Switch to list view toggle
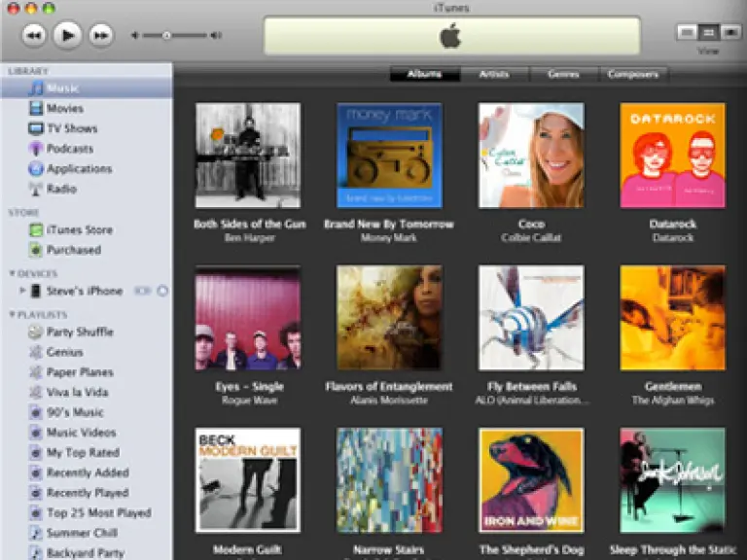The image size is (747, 560). click(x=688, y=32)
